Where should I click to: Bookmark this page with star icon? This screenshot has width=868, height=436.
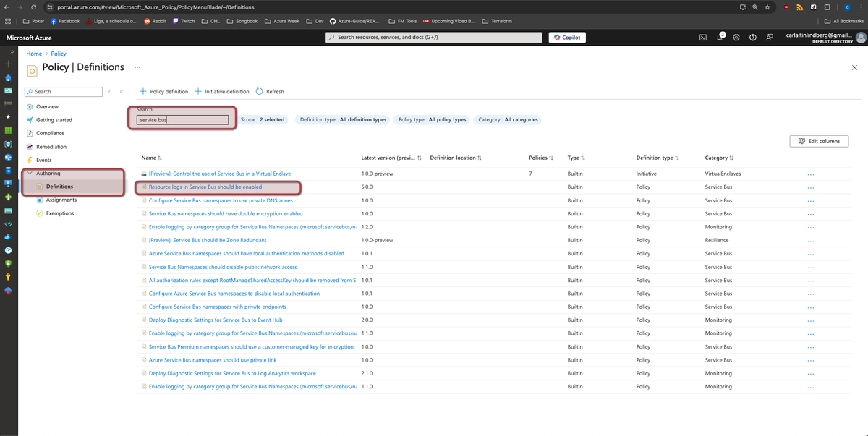pos(767,7)
